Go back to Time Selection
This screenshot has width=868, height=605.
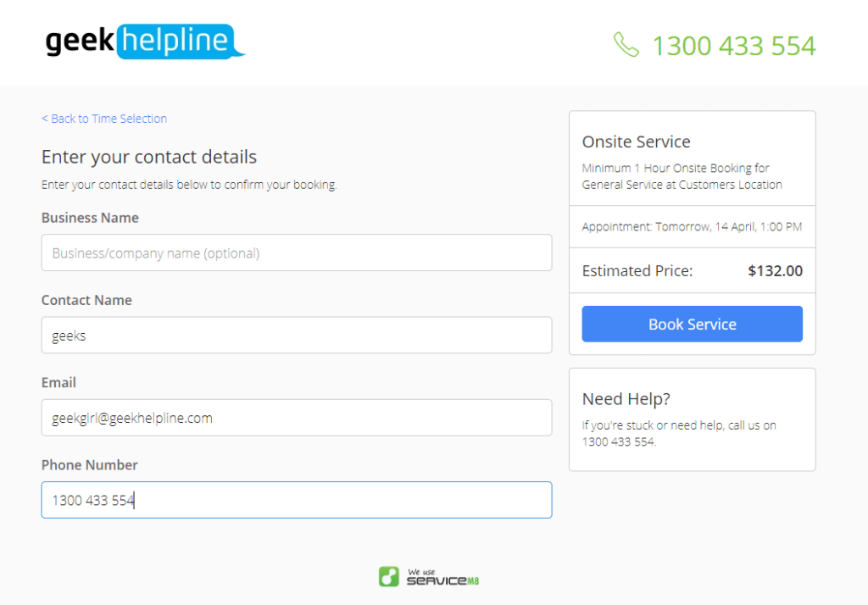tap(104, 119)
